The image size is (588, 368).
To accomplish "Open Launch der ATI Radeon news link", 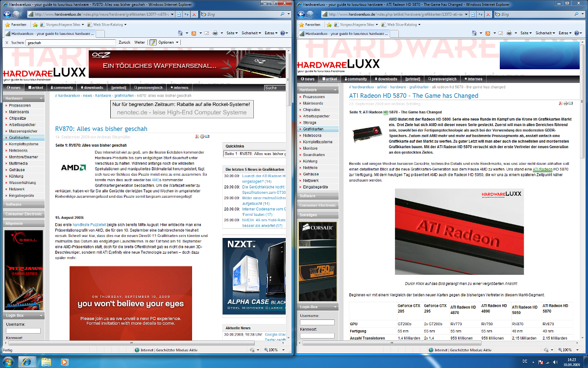I will point(264,176).
